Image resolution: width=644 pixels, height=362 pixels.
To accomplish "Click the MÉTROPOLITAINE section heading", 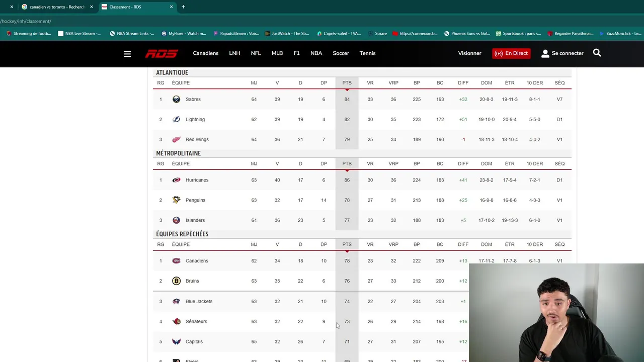I will [178, 153].
